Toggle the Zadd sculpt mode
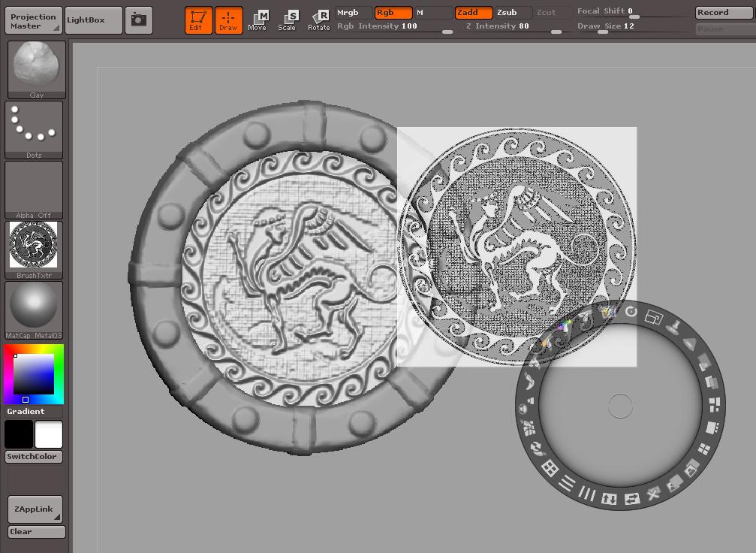756x553 pixels. 474,13
